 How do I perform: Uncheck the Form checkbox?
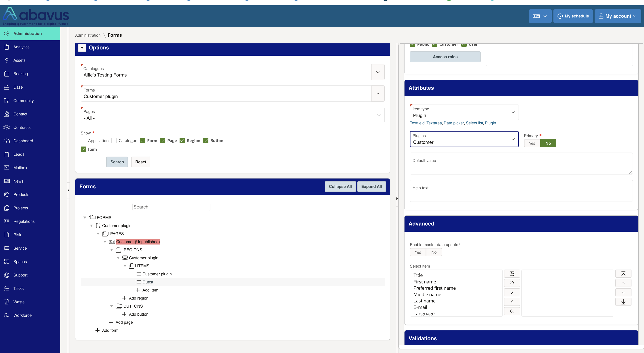coord(142,141)
